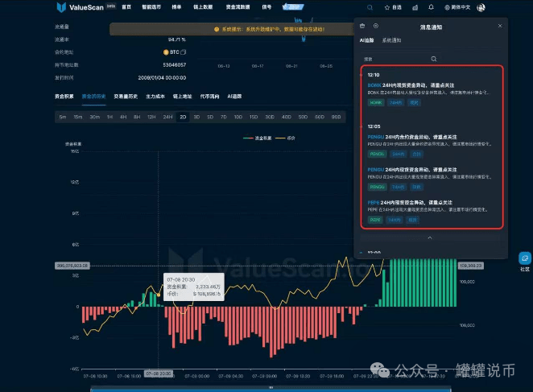The width and height of the screenshot is (533, 392).
Task: Toggle 币价 series in chart legend
Action: click(x=285, y=138)
